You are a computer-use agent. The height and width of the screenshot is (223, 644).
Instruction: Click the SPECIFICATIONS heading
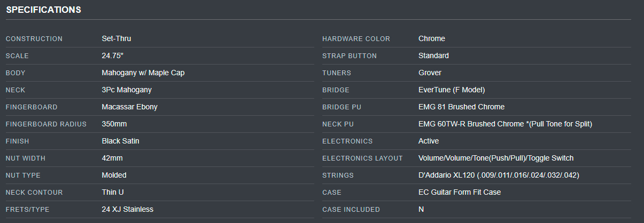pos(44,10)
